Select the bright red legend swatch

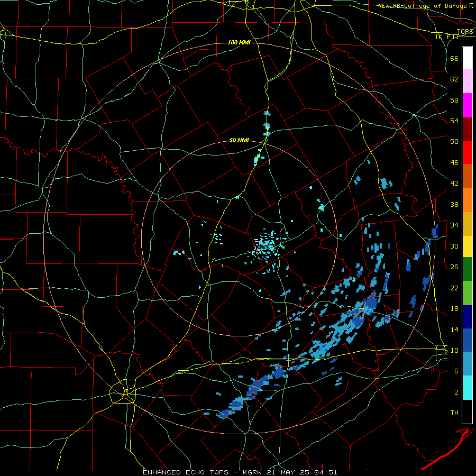point(467,152)
